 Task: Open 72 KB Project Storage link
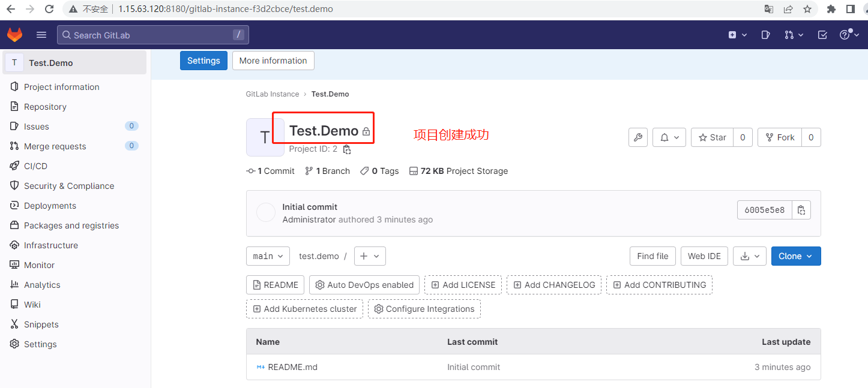click(459, 171)
